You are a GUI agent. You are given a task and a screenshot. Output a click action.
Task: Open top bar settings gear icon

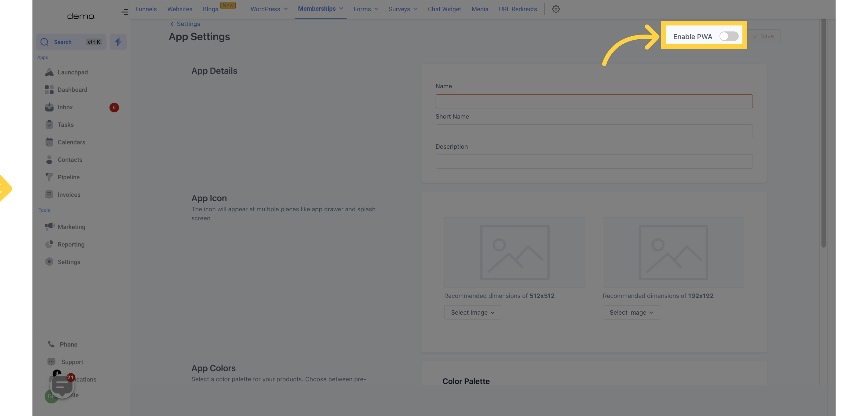(x=556, y=9)
